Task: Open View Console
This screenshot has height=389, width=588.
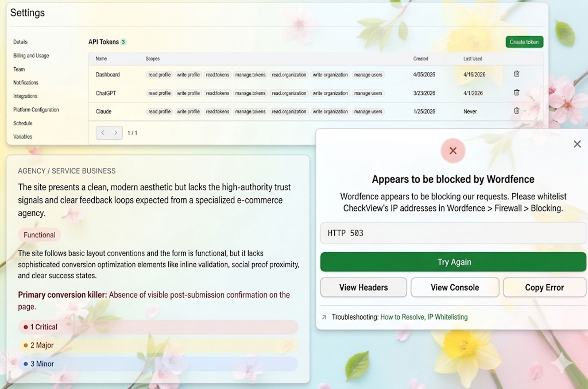Action: (455, 287)
